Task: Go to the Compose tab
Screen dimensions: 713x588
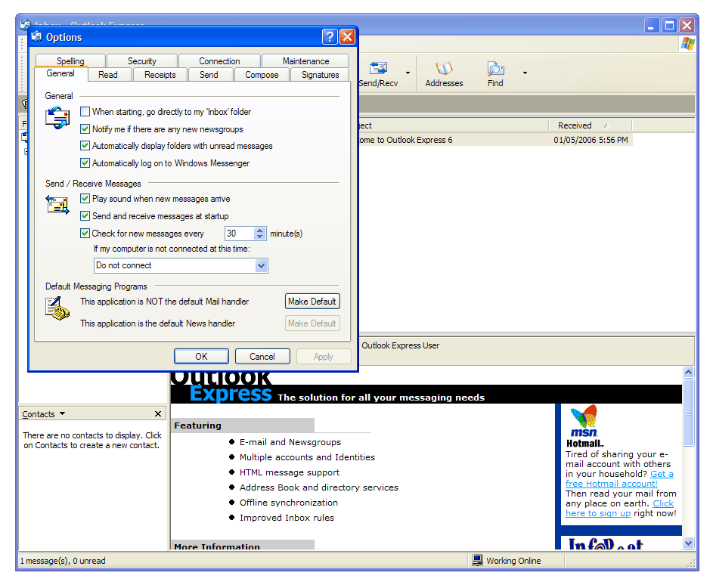Action: pos(262,75)
